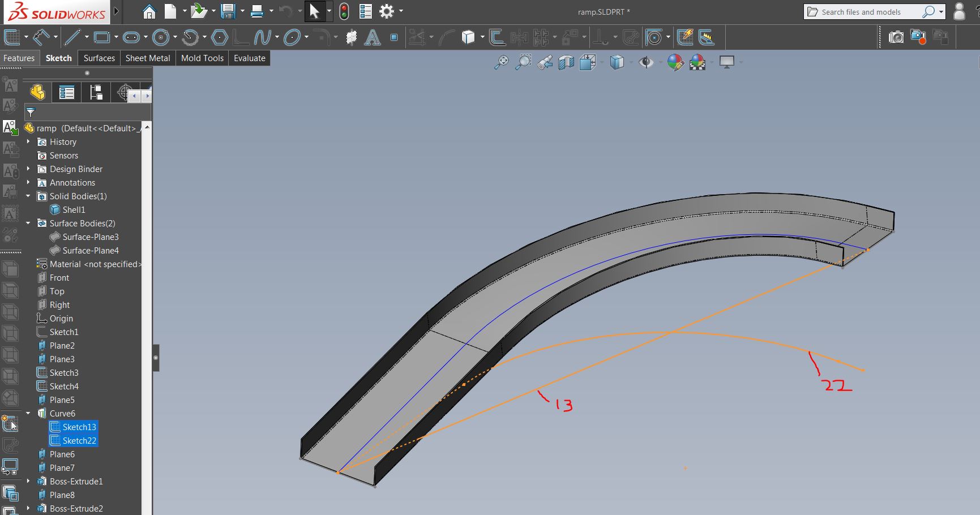
Task: Expand the SolidWorks menu arrow
Action: pyautogui.click(x=116, y=11)
